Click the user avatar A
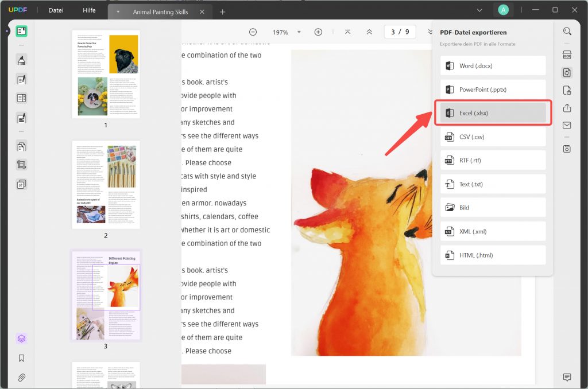This screenshot has width=588, height=389. tap(503, 10)
